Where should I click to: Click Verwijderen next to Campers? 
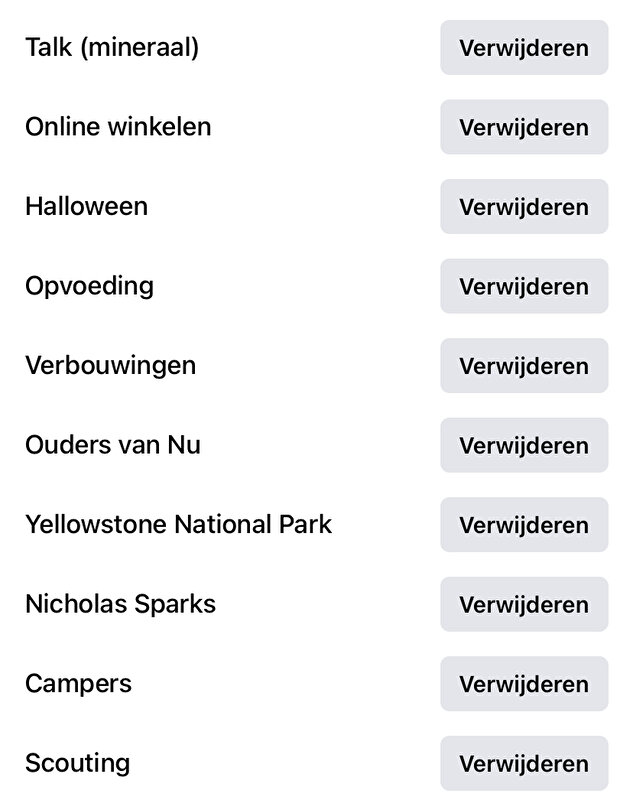(523, 684)
